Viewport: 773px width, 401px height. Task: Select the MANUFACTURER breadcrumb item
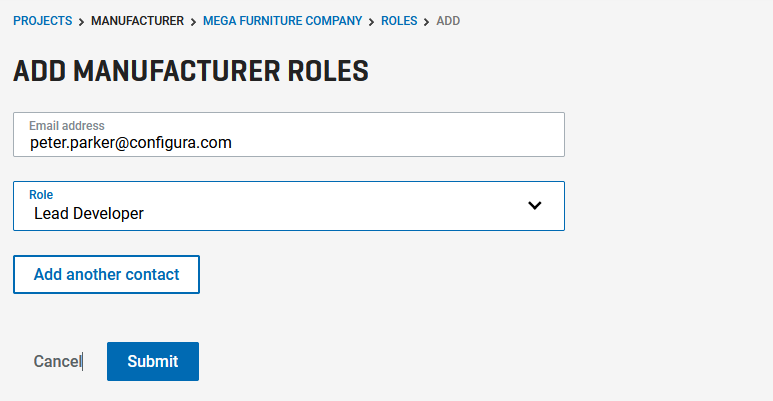(137, 21)
